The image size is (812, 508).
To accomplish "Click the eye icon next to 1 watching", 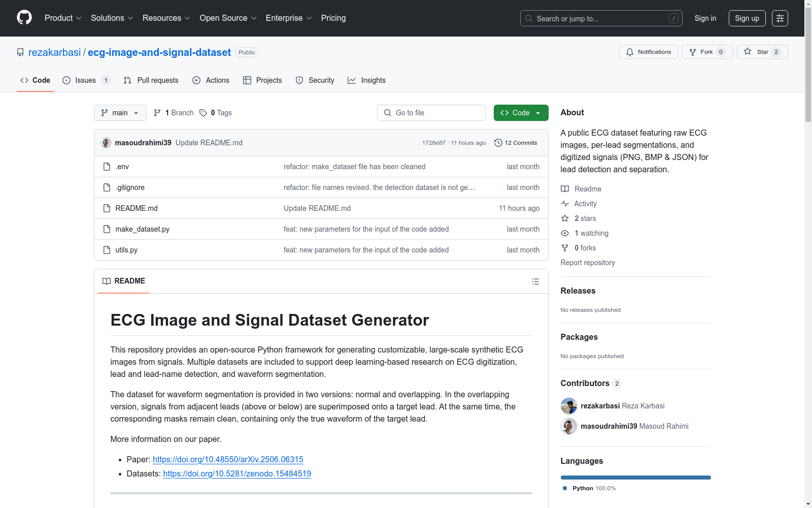I will [x=565, y=233].
